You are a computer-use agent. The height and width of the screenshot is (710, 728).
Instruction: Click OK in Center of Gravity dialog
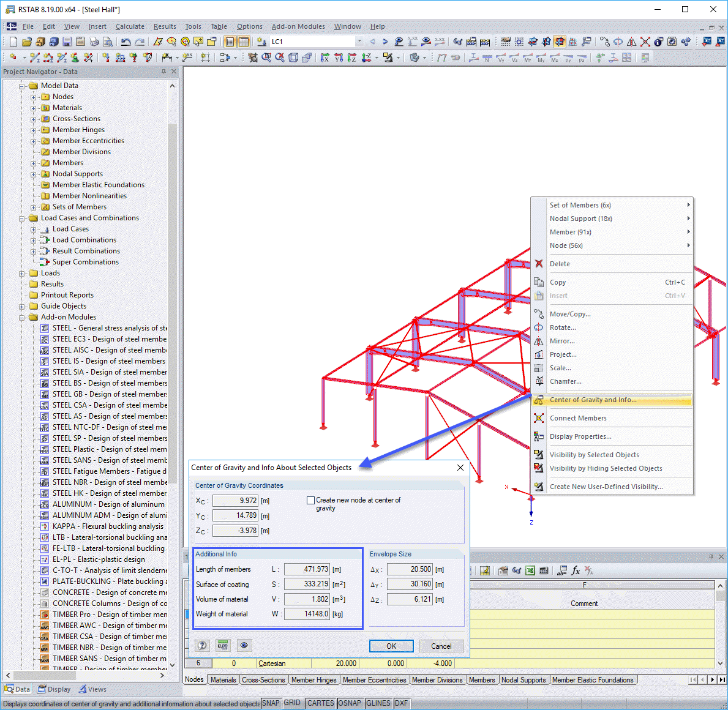(391, 646)
